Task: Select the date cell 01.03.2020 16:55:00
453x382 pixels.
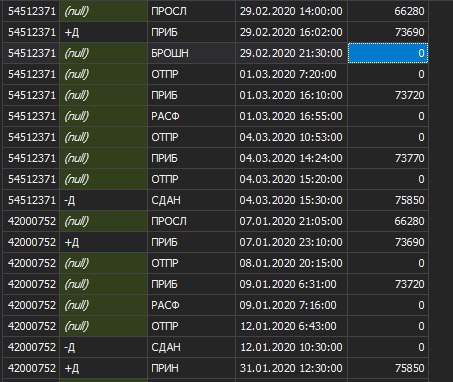Action: 291,116
